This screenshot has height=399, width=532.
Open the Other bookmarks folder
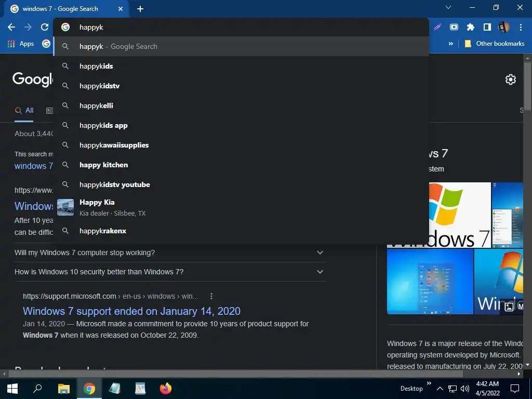(x=495, y=44)
